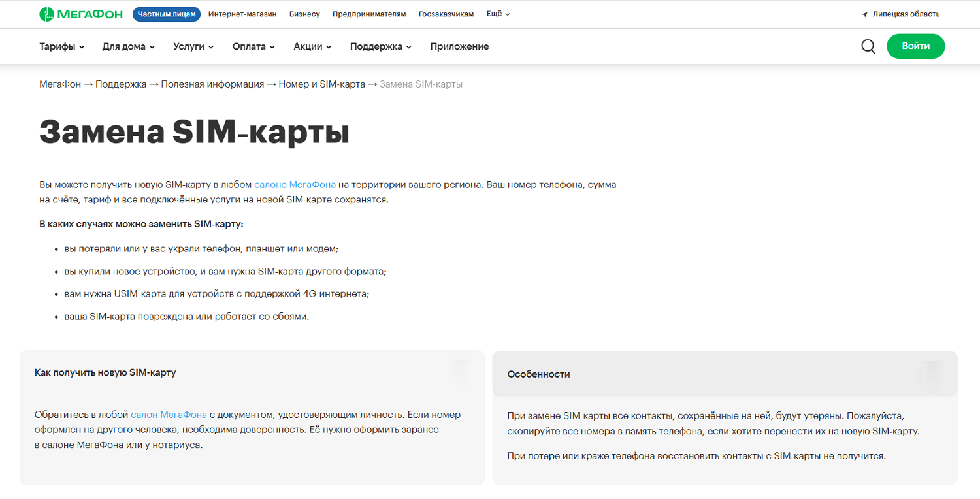Expand the Услуги menu

point(193,46)
